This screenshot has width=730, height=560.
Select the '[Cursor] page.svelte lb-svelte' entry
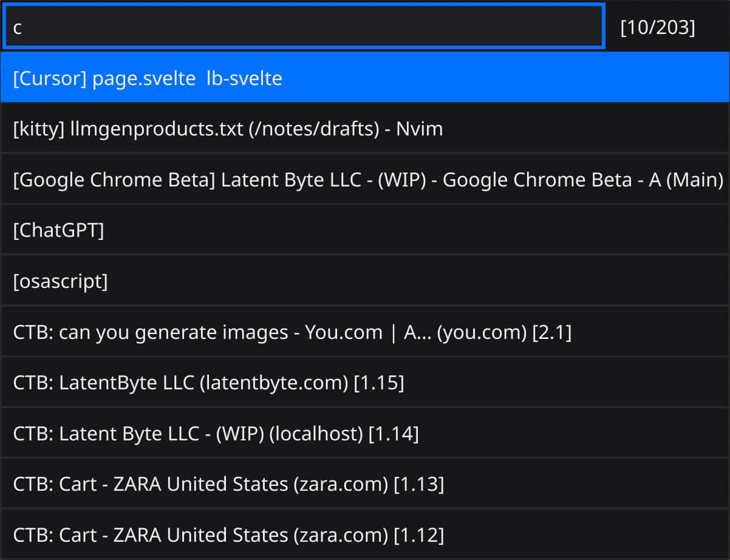pos(365,78)
